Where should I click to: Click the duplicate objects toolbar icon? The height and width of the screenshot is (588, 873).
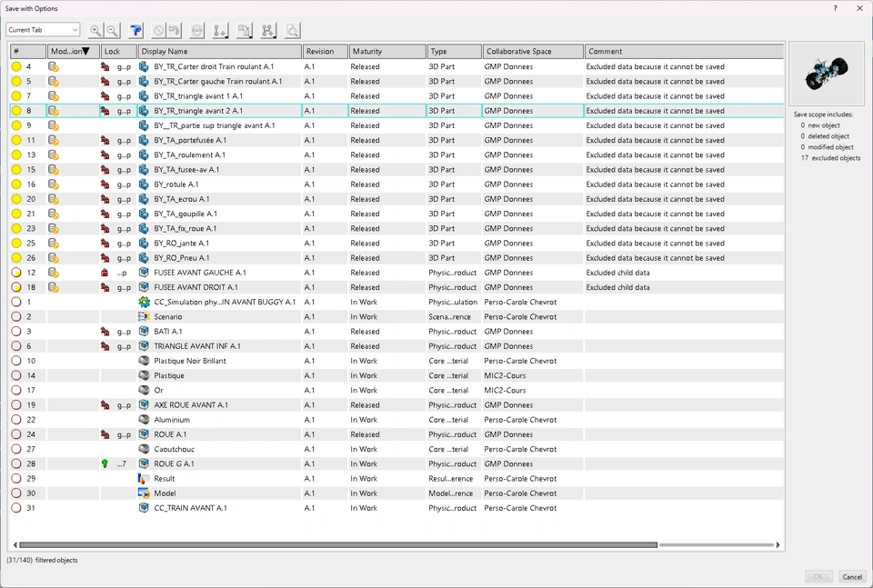pos(245,31)
